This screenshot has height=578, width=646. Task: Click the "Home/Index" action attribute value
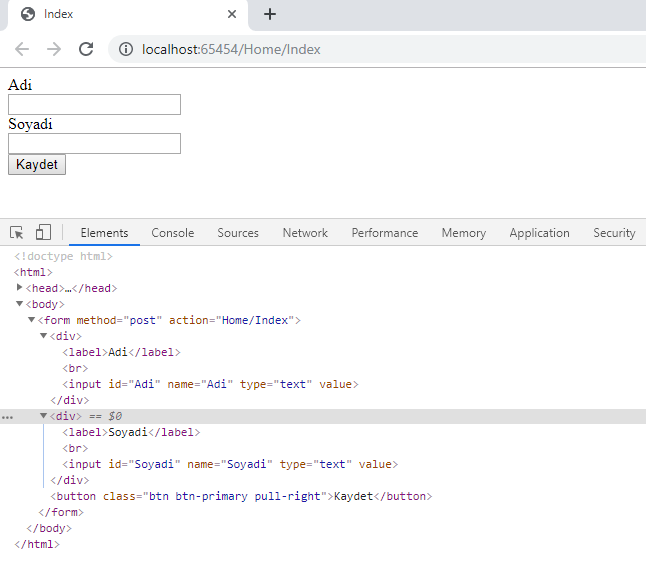[x=255, y=320]
